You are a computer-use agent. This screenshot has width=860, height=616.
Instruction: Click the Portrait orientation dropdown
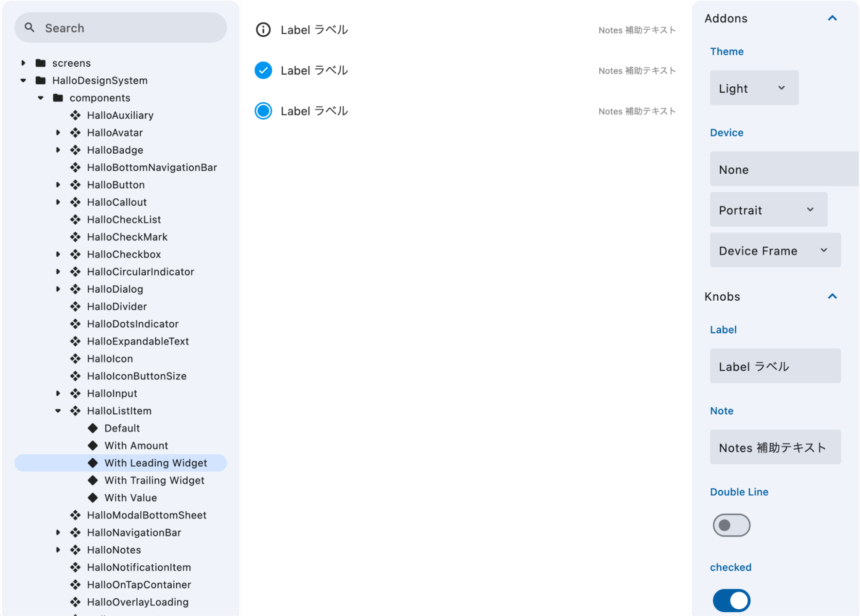tap(768, 209)
